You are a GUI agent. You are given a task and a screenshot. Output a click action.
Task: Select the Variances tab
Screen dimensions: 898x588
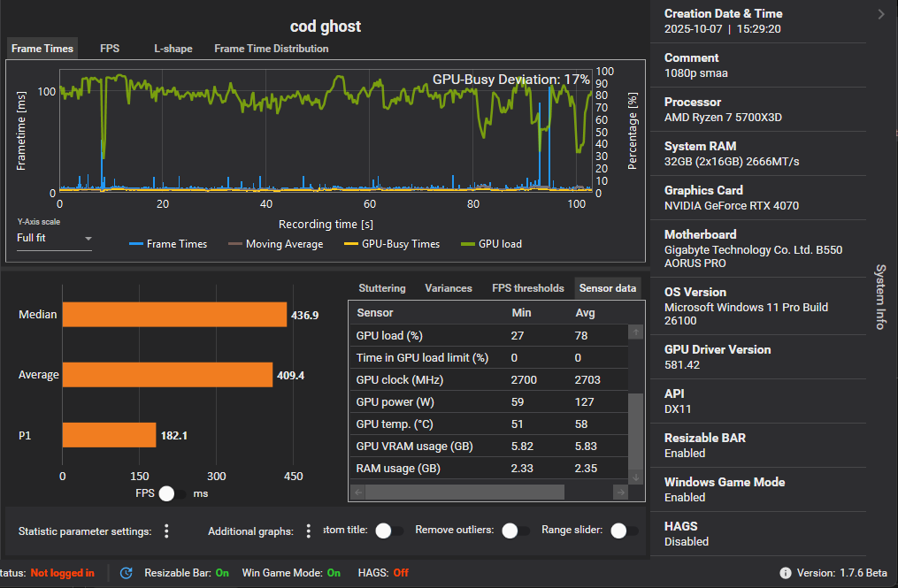click(449, 288)
